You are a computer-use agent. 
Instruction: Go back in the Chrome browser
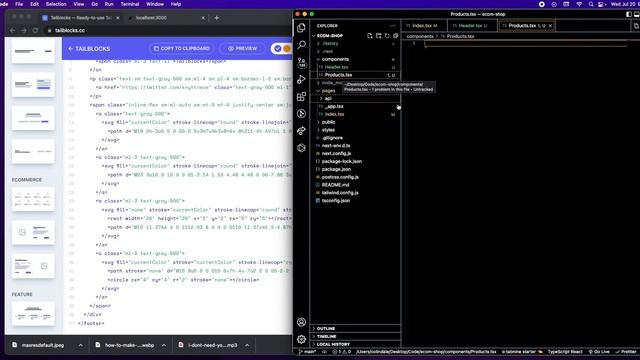coord(12,30)
